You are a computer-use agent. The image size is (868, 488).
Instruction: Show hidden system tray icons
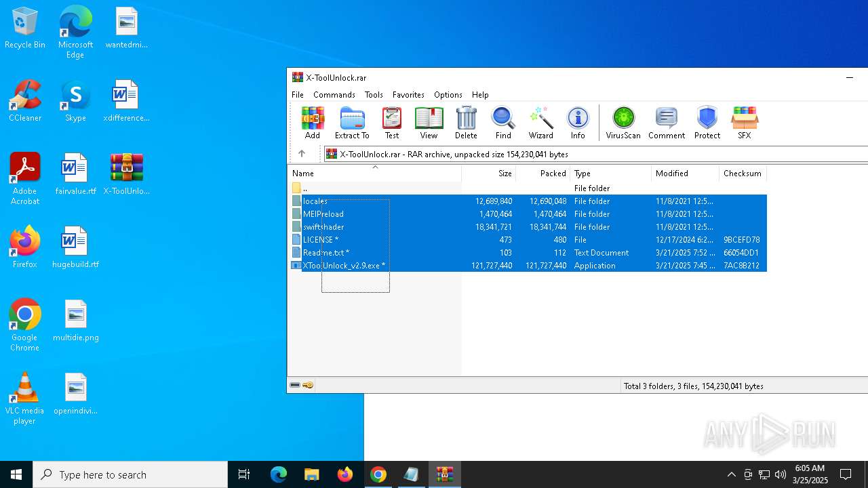[x=731, y=474]
